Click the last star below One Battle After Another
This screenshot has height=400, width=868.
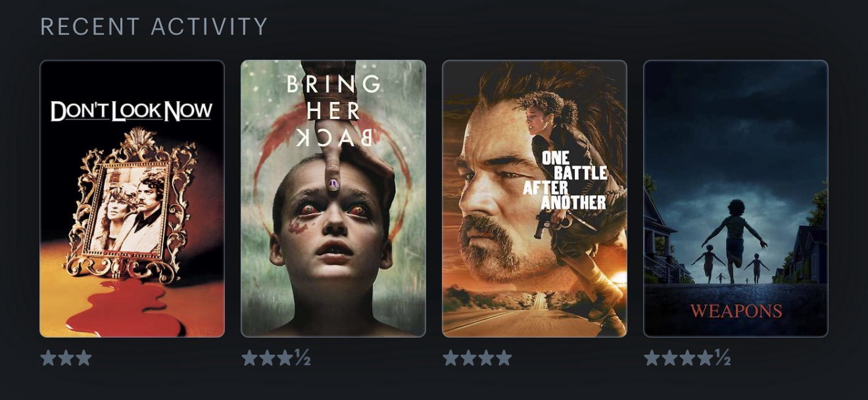coord(504,358)
